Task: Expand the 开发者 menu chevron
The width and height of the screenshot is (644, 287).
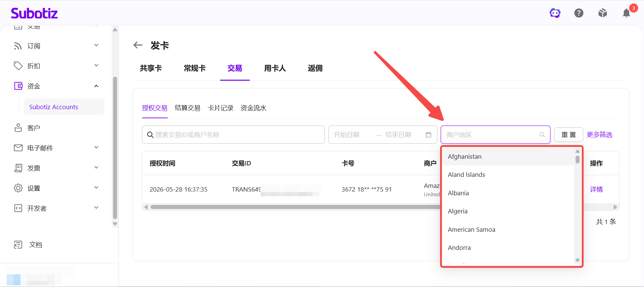Action: (x=96, y=208)
